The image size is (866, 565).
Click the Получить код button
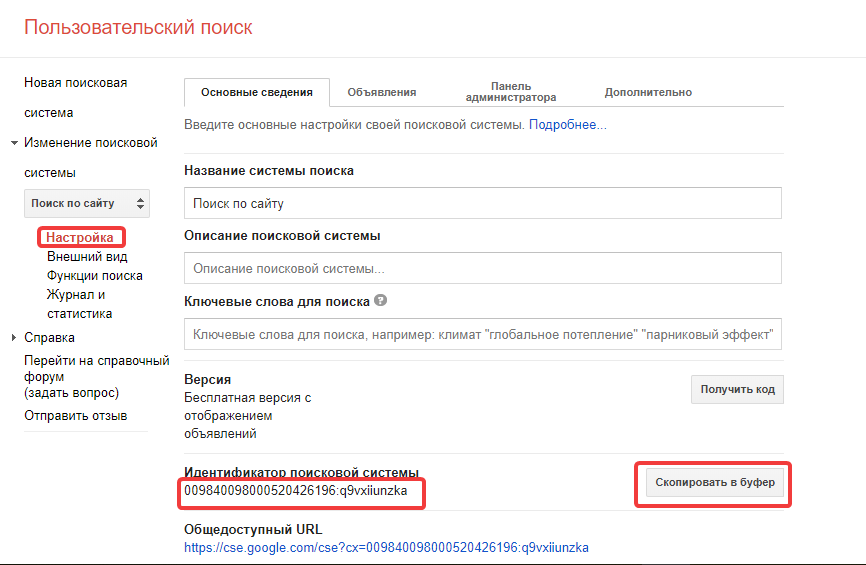(x=737, y=389)
